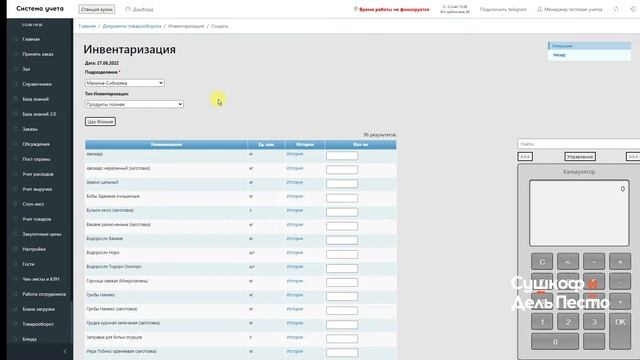Click Время работы не фиксируется notice
This screenshot has height=360, width=640.
(391, 9)
